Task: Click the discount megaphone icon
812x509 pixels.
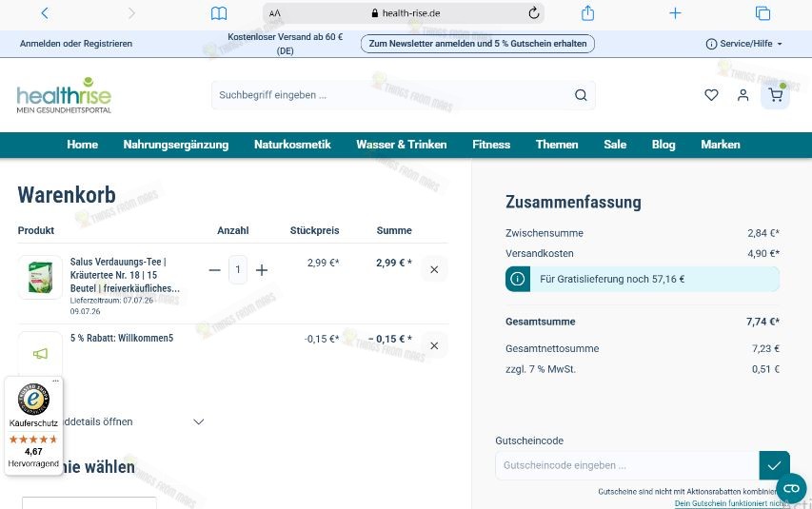Action: (x=40, y=354)
